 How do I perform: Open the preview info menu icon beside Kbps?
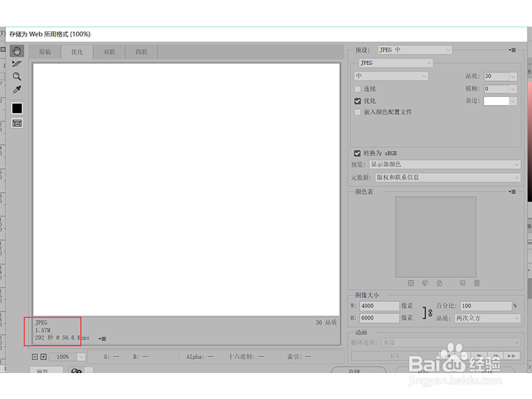102,338
